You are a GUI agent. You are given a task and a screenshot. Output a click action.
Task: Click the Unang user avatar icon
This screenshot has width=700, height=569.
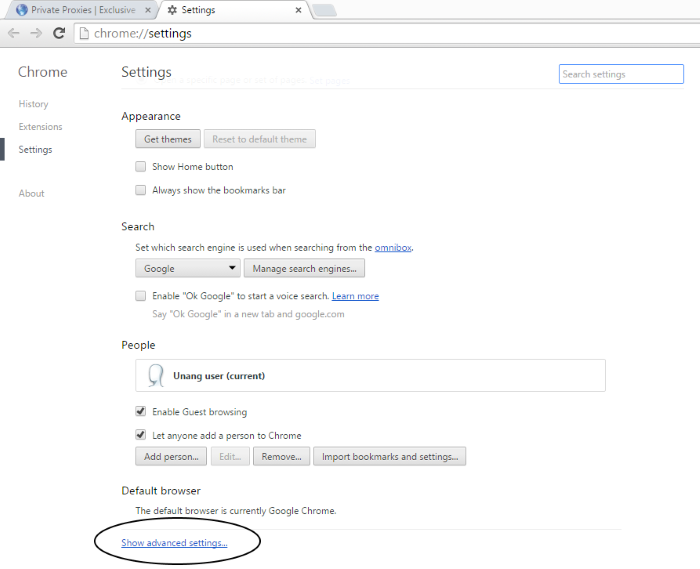tap(156, 375)
